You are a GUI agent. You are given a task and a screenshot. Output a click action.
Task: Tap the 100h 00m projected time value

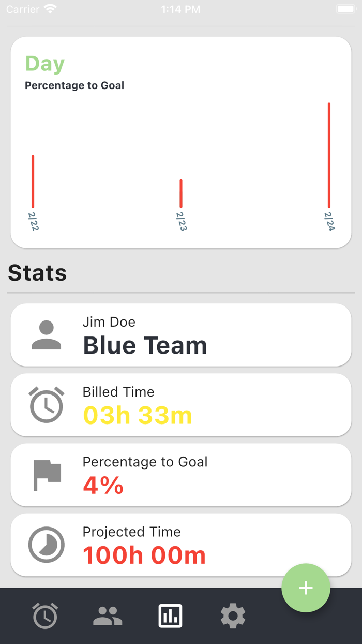[144, 555]
